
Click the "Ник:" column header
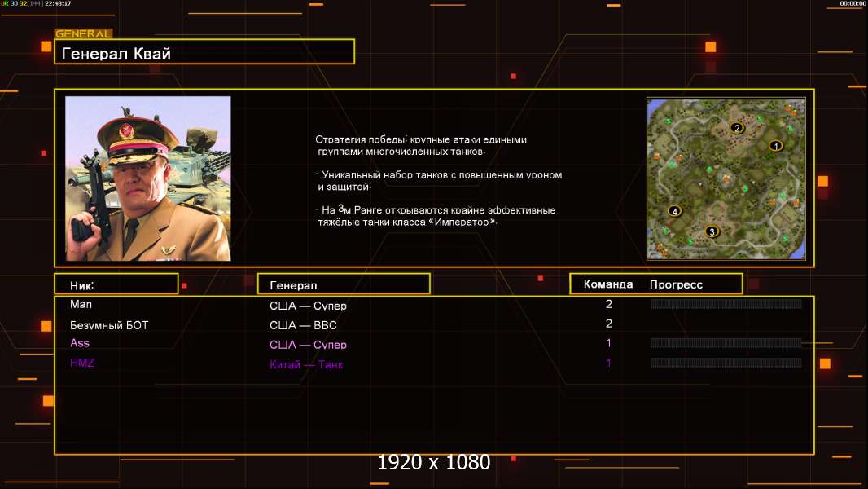pyautogui.click(x=116, y=284)
